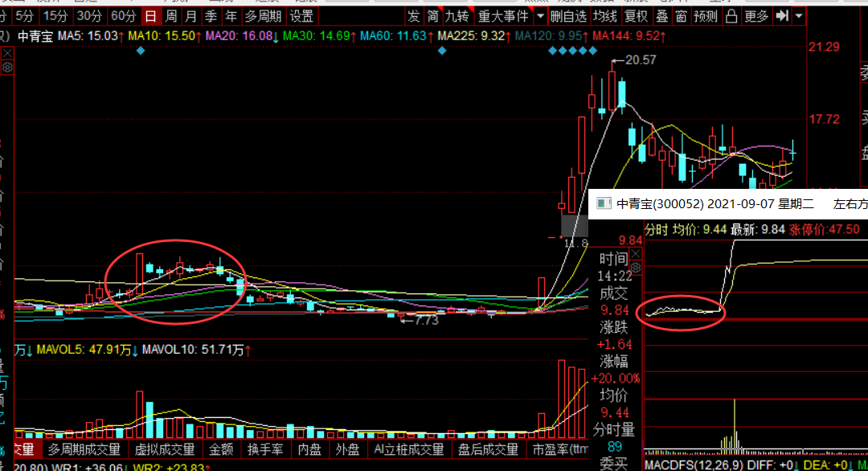Switch to the 周 weekly period tab

171,16
